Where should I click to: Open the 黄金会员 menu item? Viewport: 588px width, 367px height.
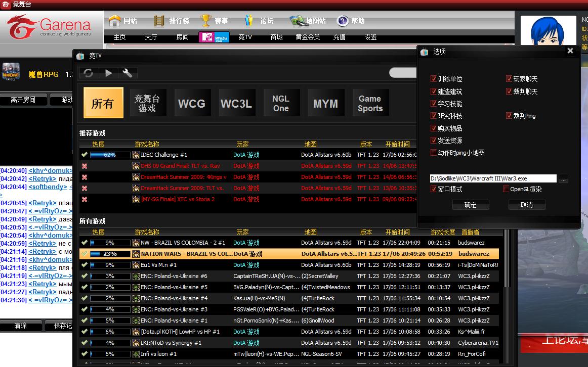308,37
